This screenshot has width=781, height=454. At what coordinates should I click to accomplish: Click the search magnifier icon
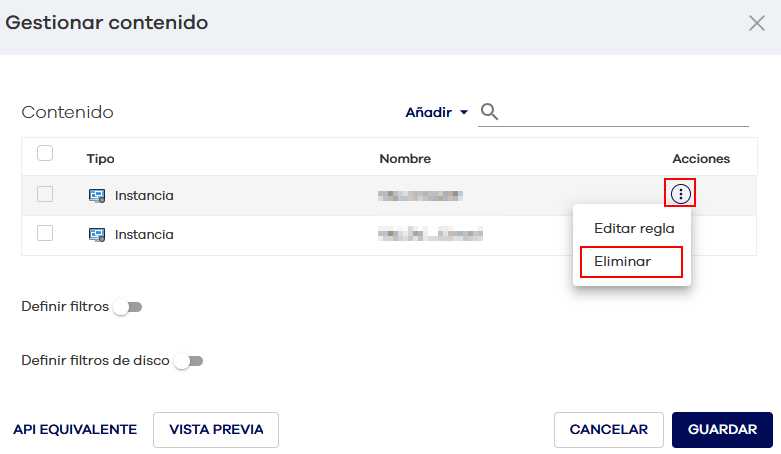tap(489, 112)
